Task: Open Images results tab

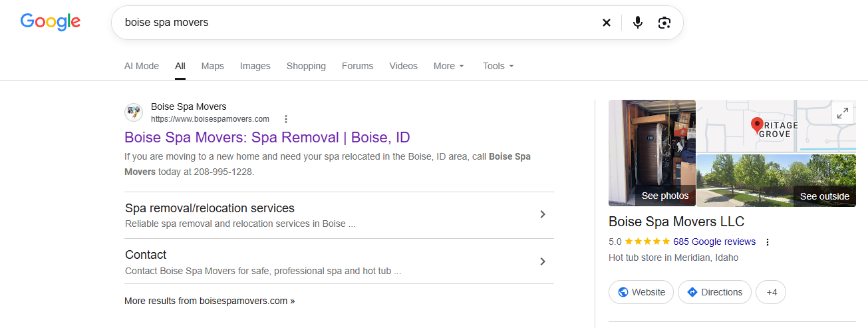Action: [255, 66]
